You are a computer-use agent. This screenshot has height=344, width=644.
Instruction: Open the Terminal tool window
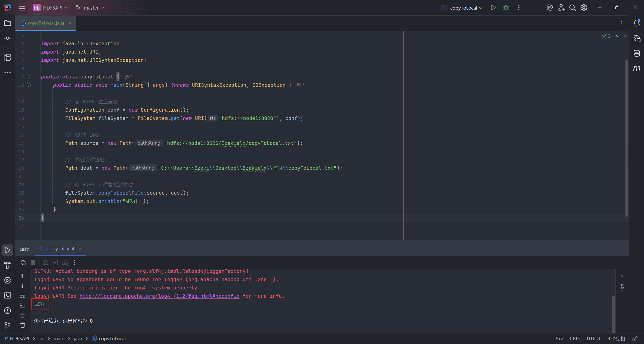8,295
